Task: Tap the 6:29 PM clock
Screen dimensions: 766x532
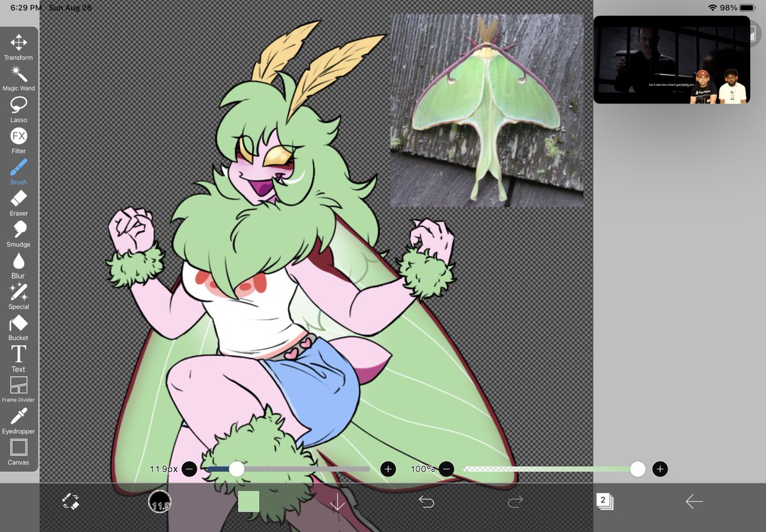Action: [26, 8]
